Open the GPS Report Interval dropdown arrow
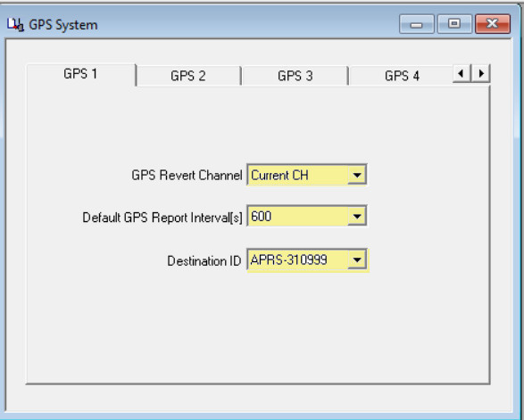This screenshot has height=420, width=524. click(x=357, y=217)
